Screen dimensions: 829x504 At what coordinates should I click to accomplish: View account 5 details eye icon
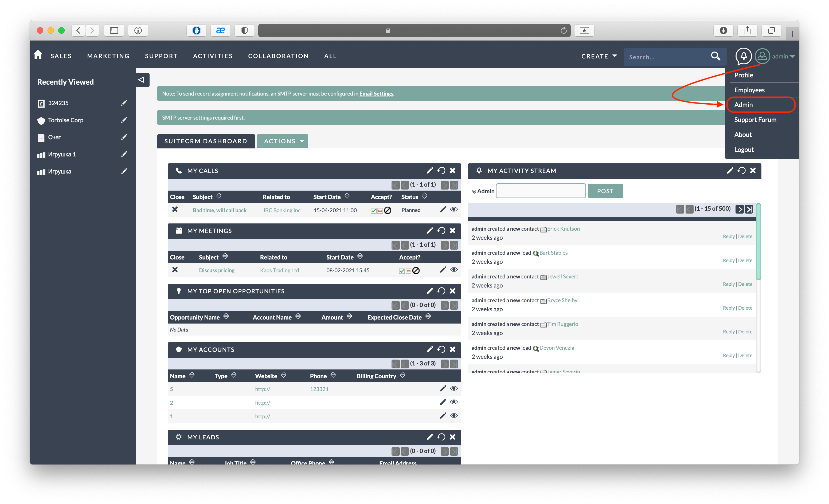point(454,388)
